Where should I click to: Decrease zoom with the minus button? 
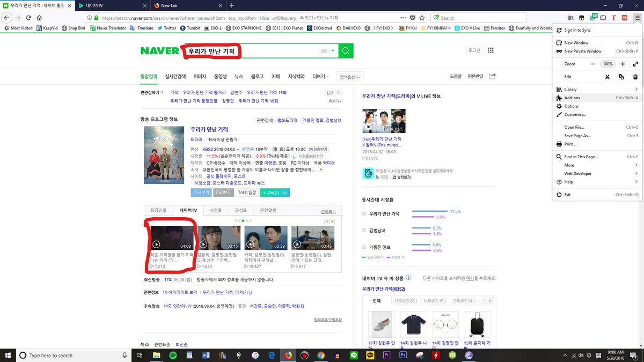(x=593, y=64)
